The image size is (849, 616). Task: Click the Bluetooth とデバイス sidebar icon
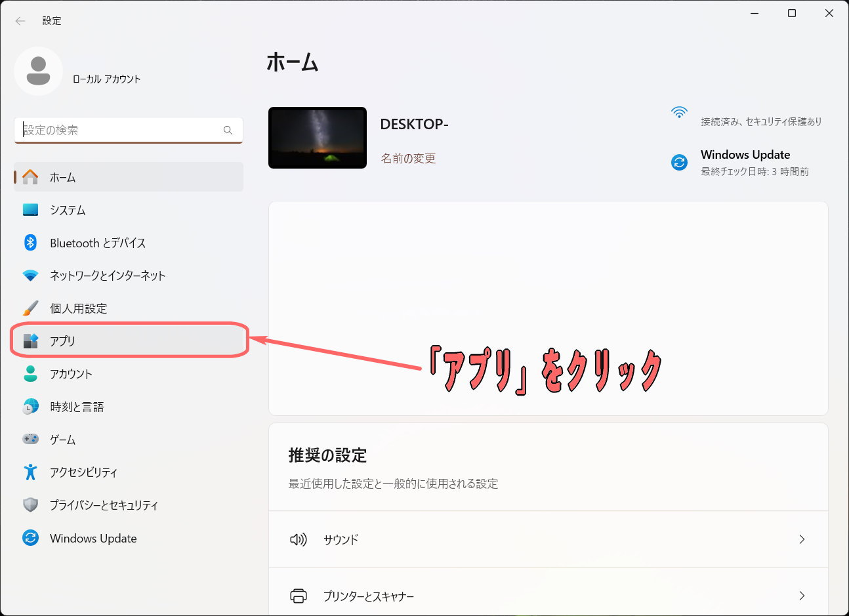[30, 243]
